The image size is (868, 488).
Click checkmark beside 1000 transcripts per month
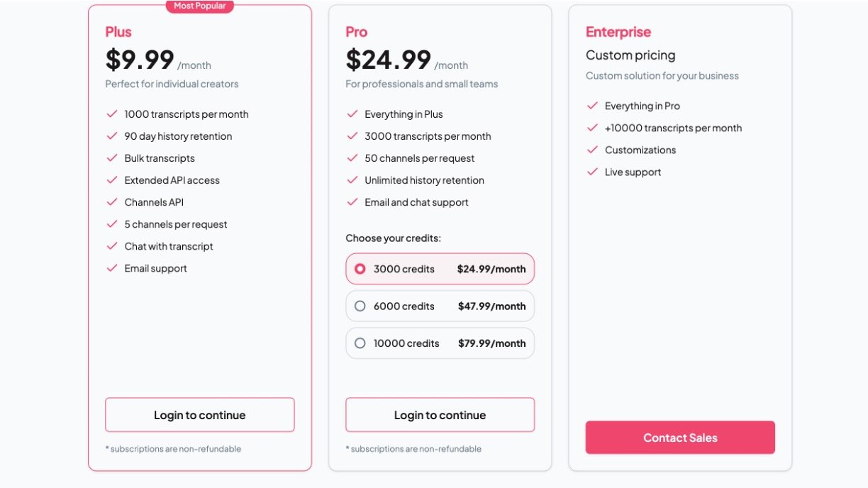click(111, 113)
